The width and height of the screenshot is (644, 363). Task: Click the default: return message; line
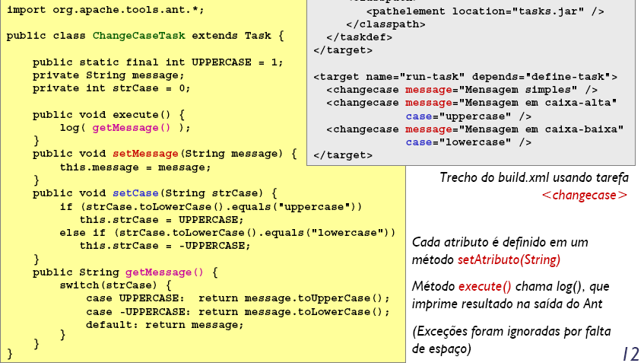[165, 325]
